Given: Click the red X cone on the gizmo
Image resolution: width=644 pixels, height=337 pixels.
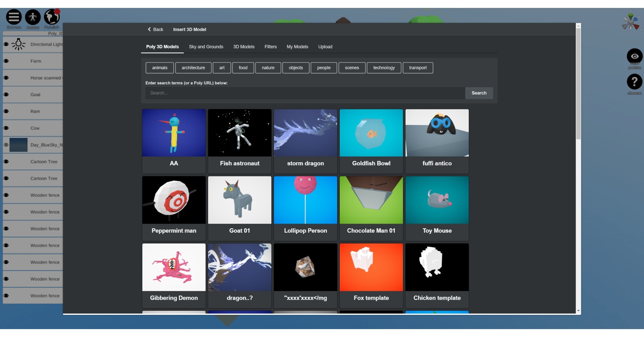Looking at the screenshot, I should pos(636,27).
